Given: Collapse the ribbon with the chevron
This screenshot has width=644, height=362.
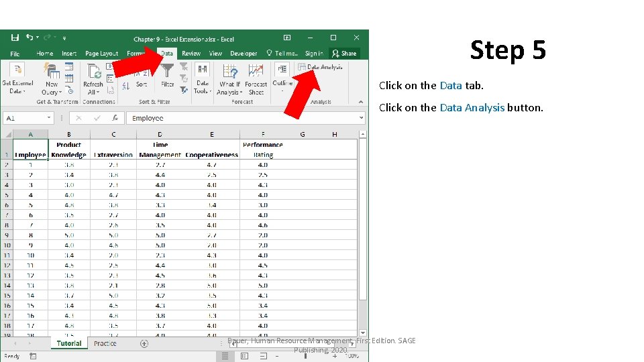Looking at the screenshot, I should pos(361,102).
